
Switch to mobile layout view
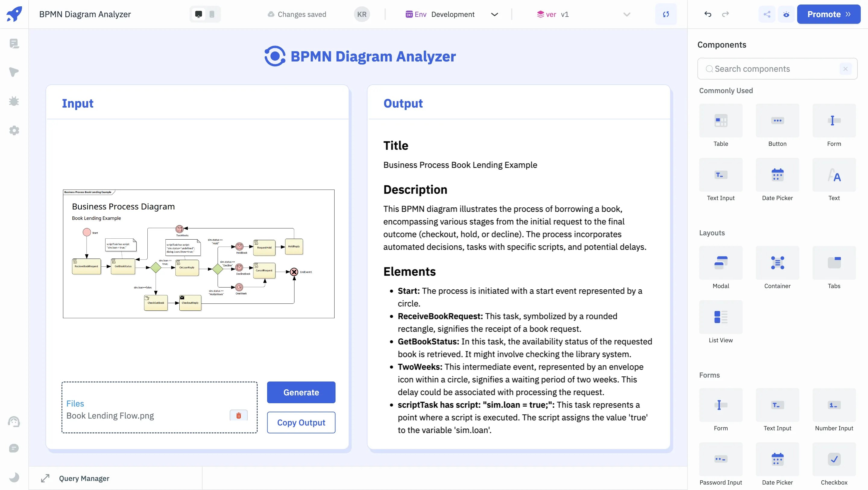point(212,14)
